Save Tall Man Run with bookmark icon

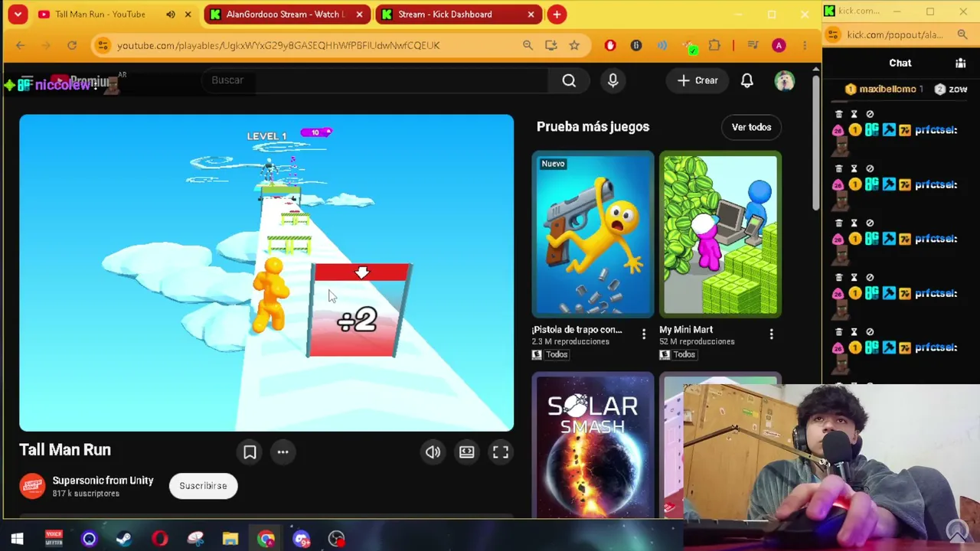pos(250,452)
